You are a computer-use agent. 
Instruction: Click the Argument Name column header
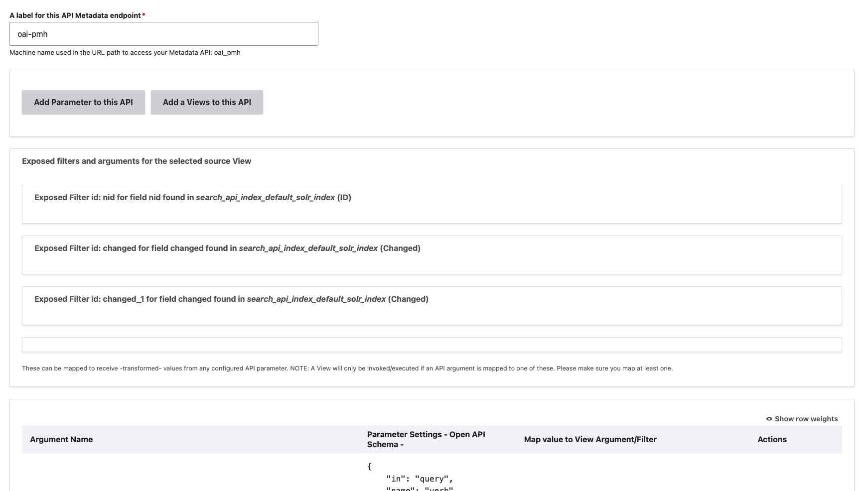click(x=61, y=439)
